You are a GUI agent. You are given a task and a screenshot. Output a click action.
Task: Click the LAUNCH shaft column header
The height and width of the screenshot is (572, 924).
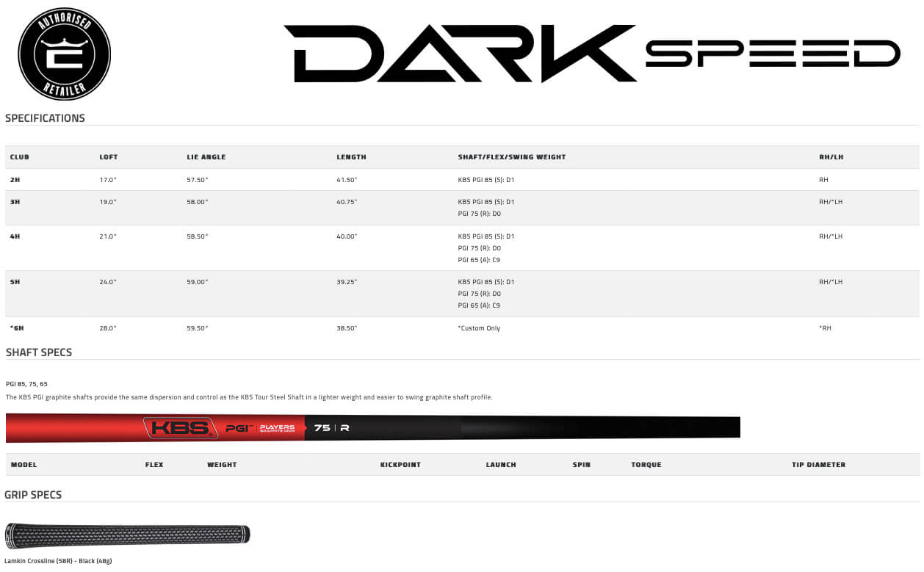point(501,465)
